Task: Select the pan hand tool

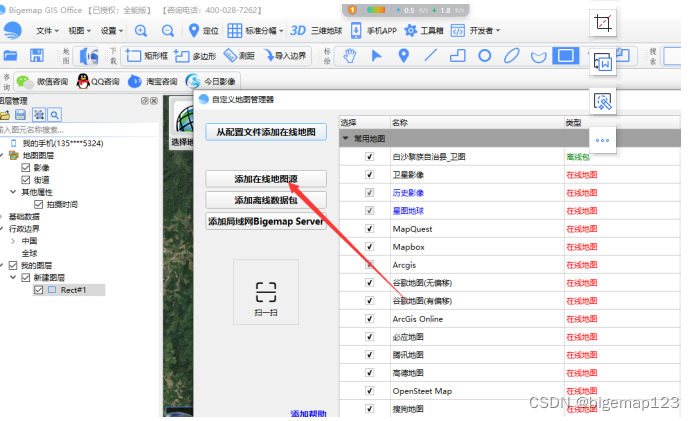Action: click(x=350, y=56)
